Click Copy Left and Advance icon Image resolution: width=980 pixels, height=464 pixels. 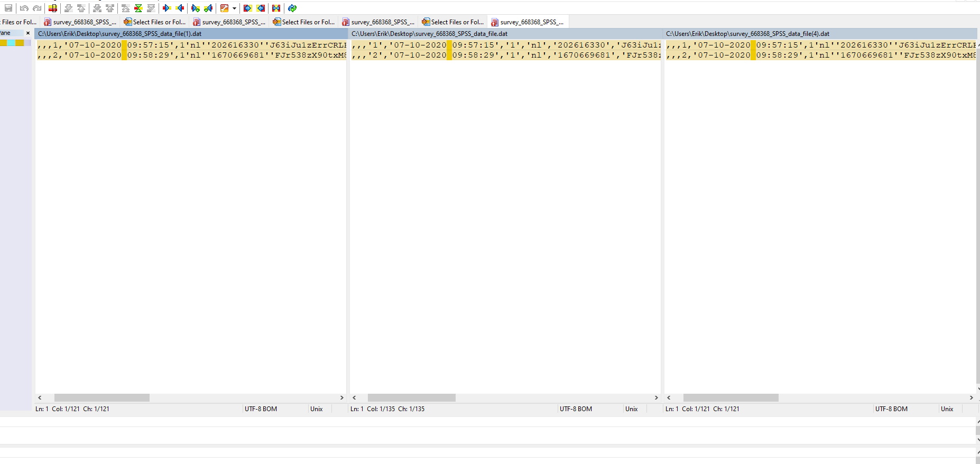208,8
